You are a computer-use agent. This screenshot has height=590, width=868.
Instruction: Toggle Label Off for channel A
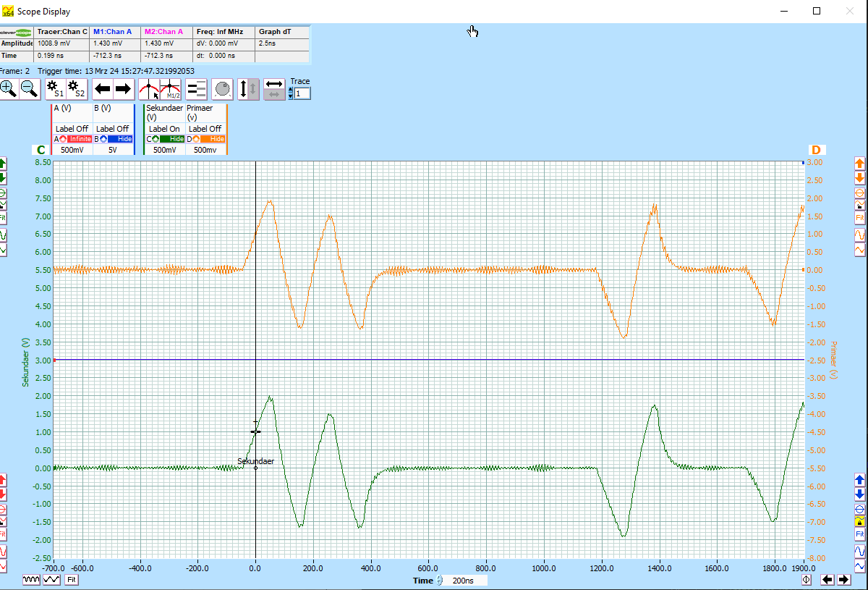pos(71,129)
